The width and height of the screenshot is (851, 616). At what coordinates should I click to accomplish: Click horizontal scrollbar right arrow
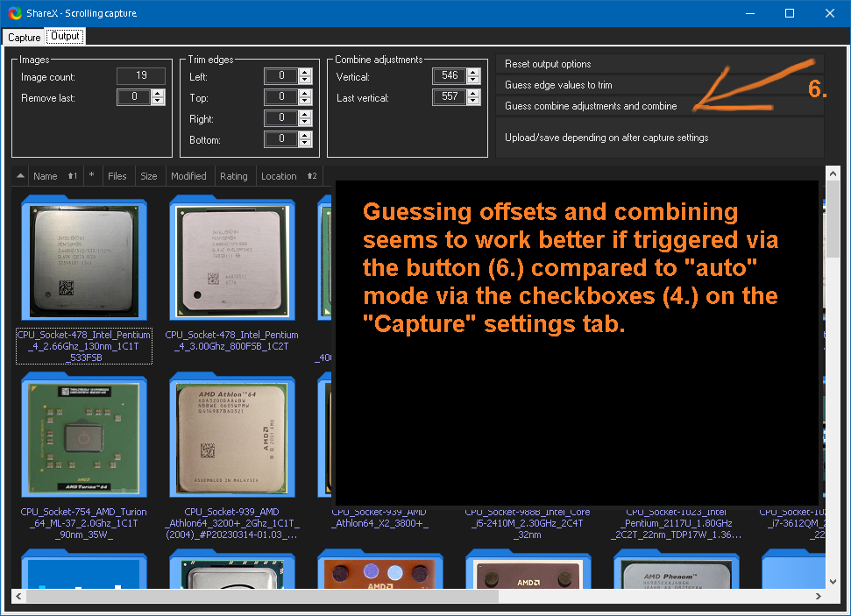click(819, 596)
